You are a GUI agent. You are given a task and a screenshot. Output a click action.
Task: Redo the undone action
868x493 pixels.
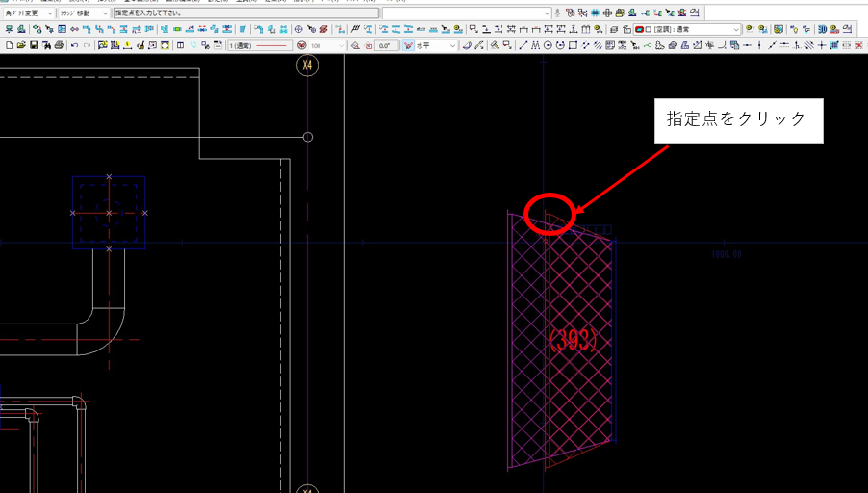[x=87, y=45]
